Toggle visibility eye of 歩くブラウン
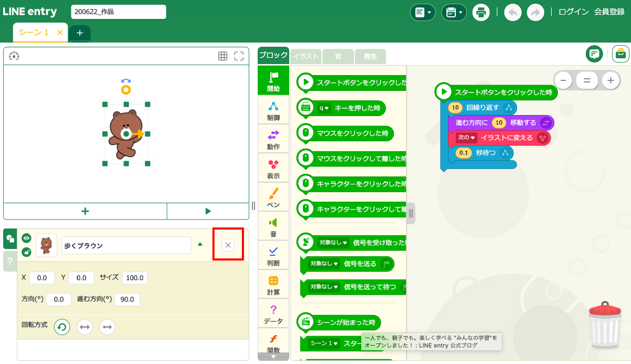The height and width of the screenshot is (364, 631). click(x=26, y=238)
